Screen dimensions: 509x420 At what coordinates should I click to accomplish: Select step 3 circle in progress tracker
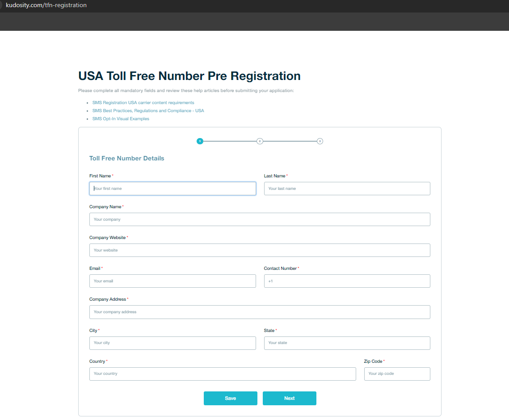point(320,141)
